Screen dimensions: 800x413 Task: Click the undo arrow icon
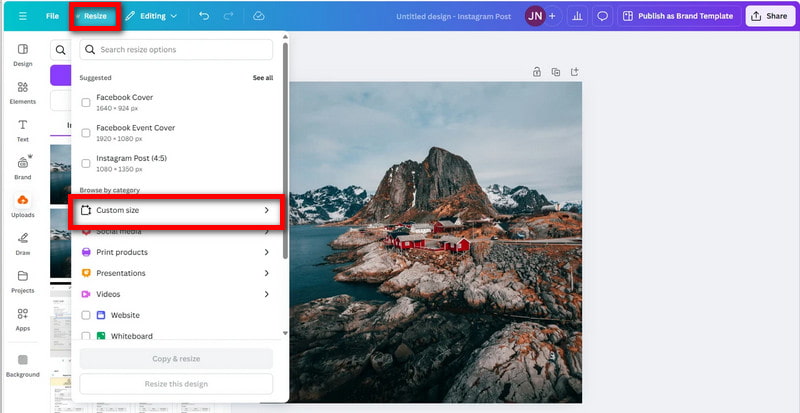click(x=204, y=16)
